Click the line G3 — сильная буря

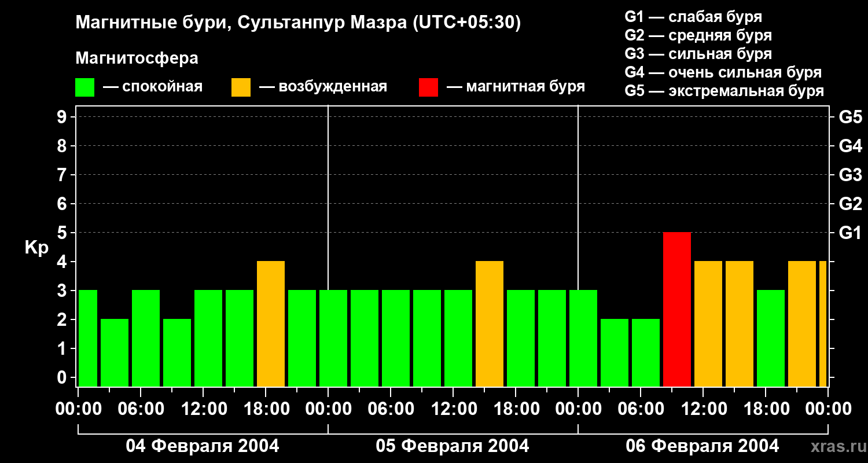[698, 54]
